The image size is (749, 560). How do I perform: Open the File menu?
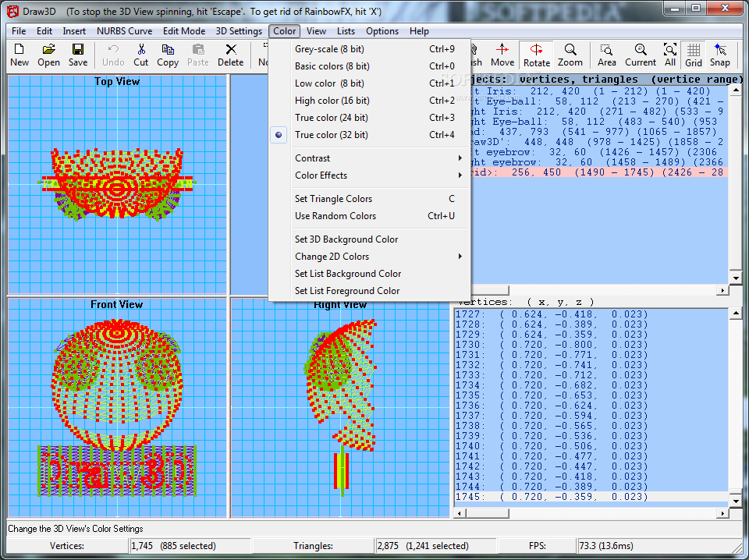point(19,31)
